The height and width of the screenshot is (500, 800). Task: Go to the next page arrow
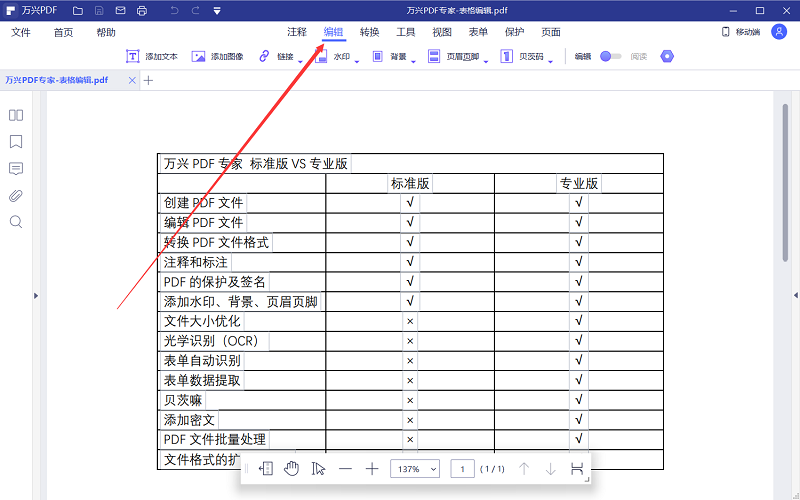point(550,468)
